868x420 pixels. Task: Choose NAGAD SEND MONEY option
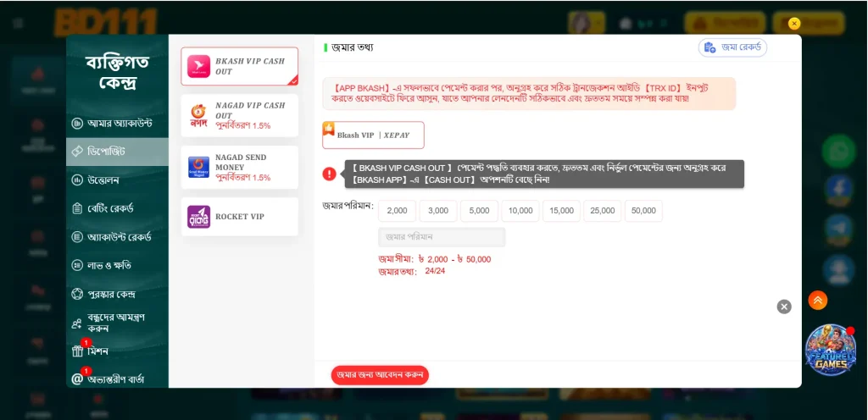pos(239,168)
